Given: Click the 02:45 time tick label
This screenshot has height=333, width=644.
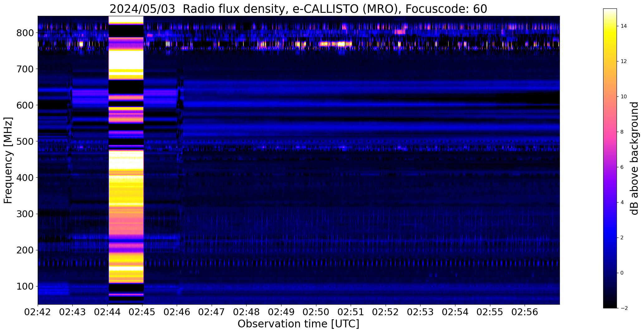Looking at the screenshot, I should coord(142,312).
